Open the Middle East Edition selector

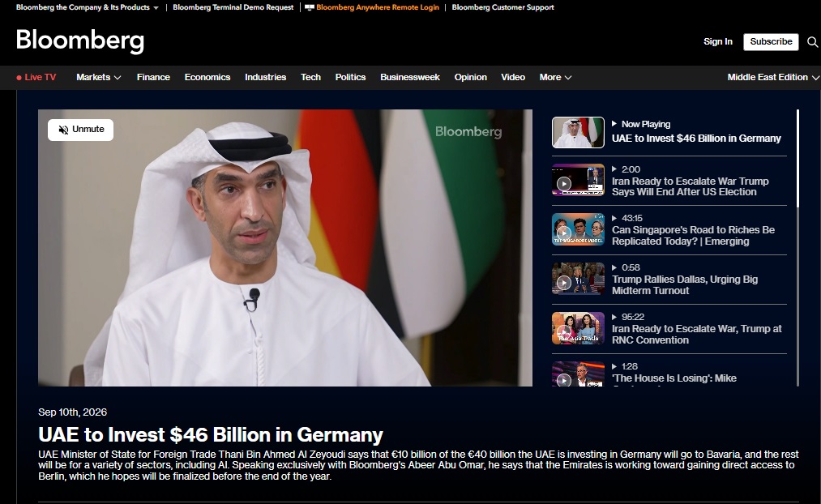pyautogui.click(x=773, y=77)
